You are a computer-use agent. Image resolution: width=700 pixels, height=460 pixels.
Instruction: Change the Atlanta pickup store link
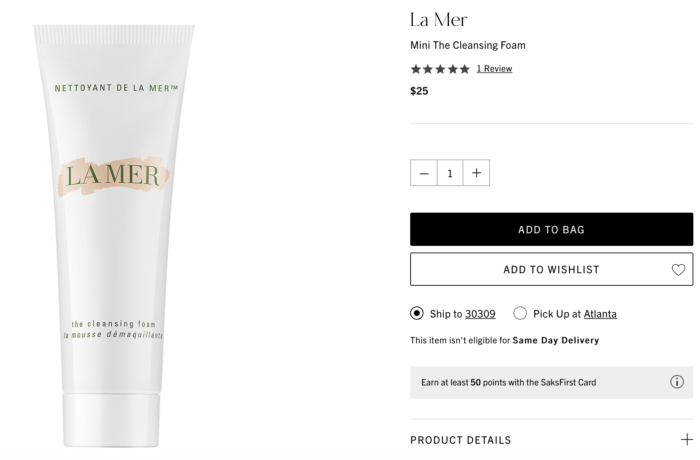coord(600,314)
